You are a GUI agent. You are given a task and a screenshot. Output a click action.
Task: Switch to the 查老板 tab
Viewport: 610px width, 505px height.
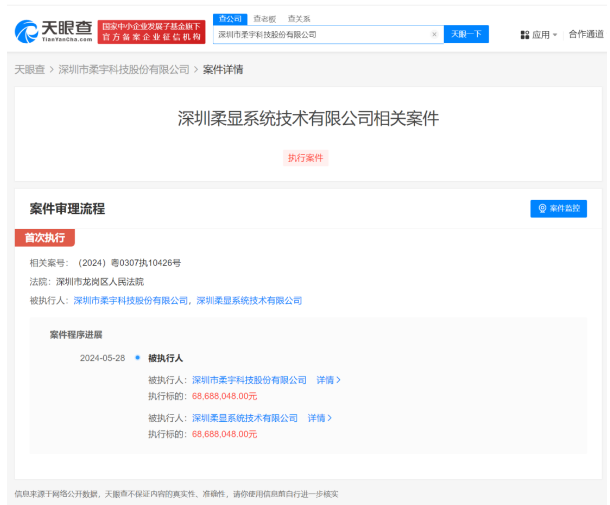265,19
